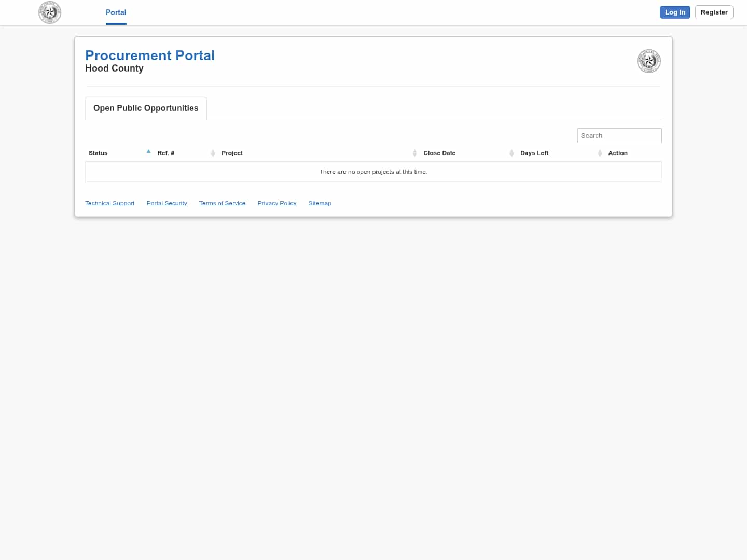Expand sorting options on Project column
Viewport: 747px width, 560px height.
click(232, 153)
